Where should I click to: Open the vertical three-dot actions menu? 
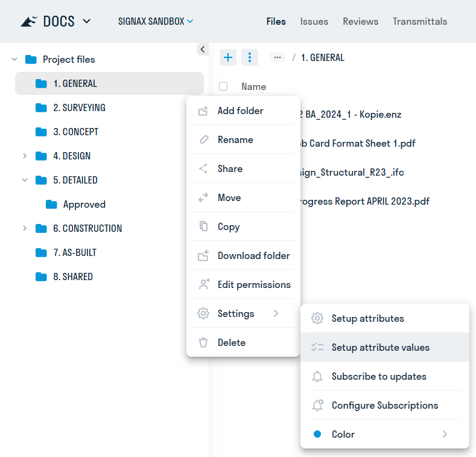(250, 57)
